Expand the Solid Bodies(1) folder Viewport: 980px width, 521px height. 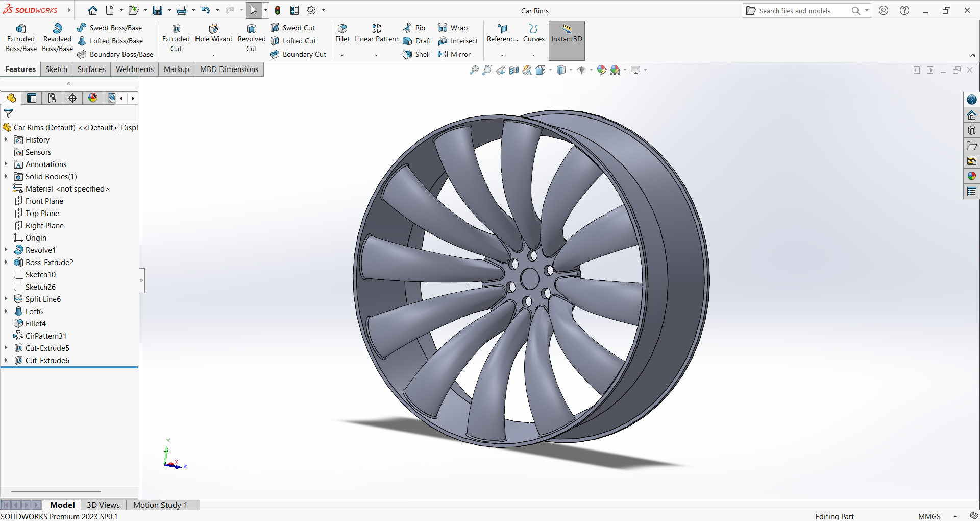click(x=6, y=176)
